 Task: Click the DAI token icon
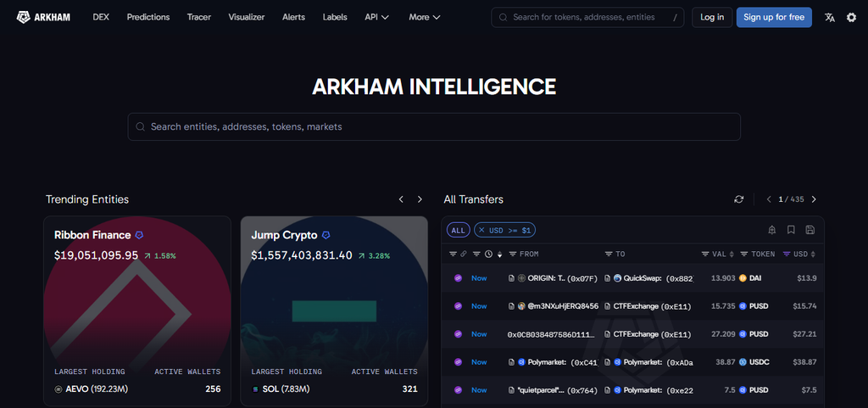[743, 278]
